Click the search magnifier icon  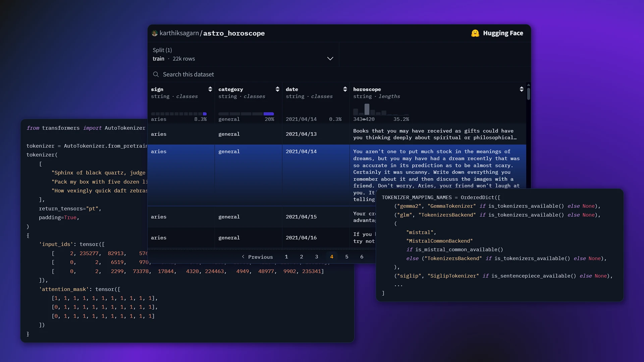coord(156,74)
